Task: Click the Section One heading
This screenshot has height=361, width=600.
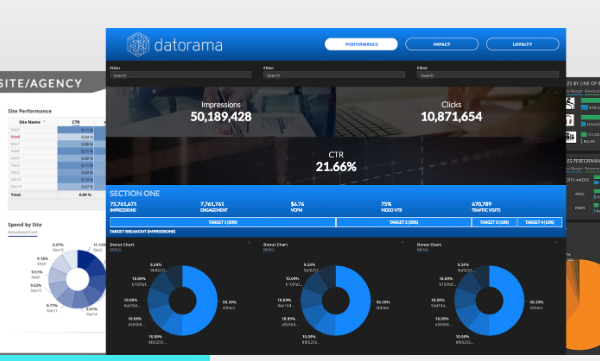Action: click(135, 194)
